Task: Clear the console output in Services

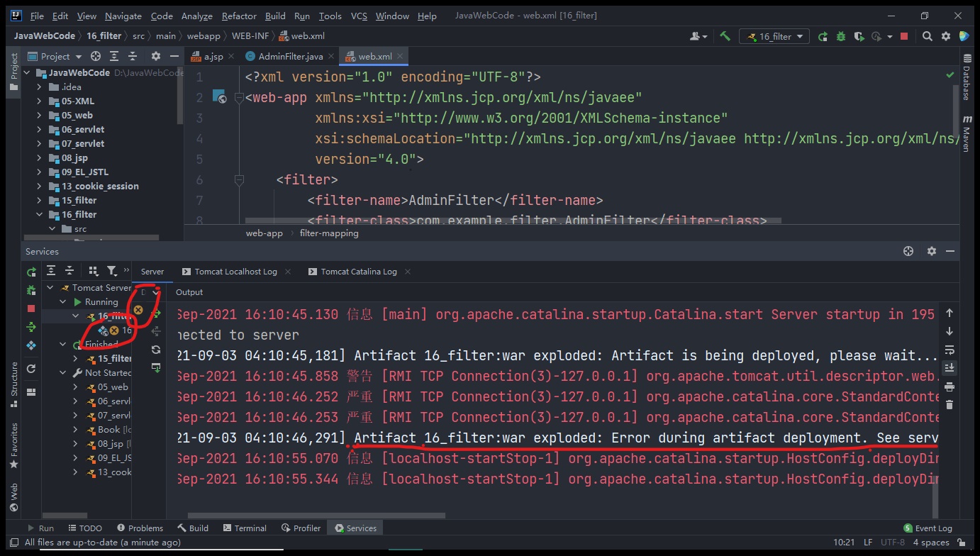Action: [949, 404]
